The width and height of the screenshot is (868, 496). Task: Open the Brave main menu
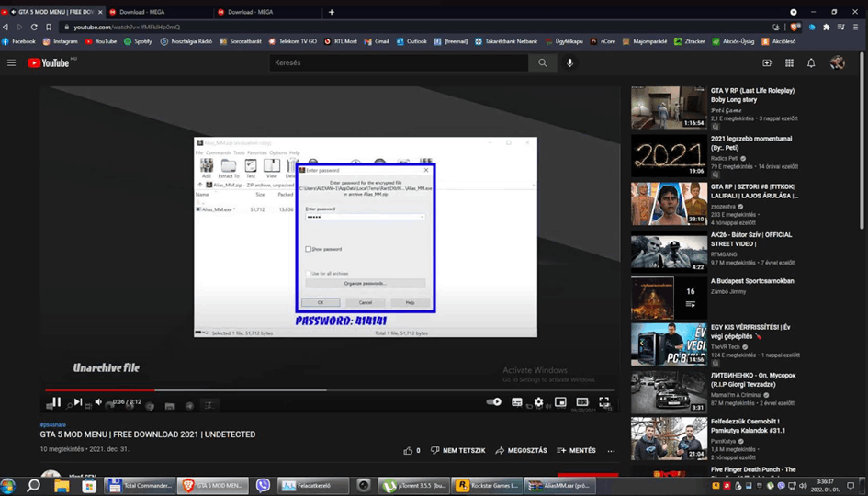pyautogui.click(x=856, y=27)
